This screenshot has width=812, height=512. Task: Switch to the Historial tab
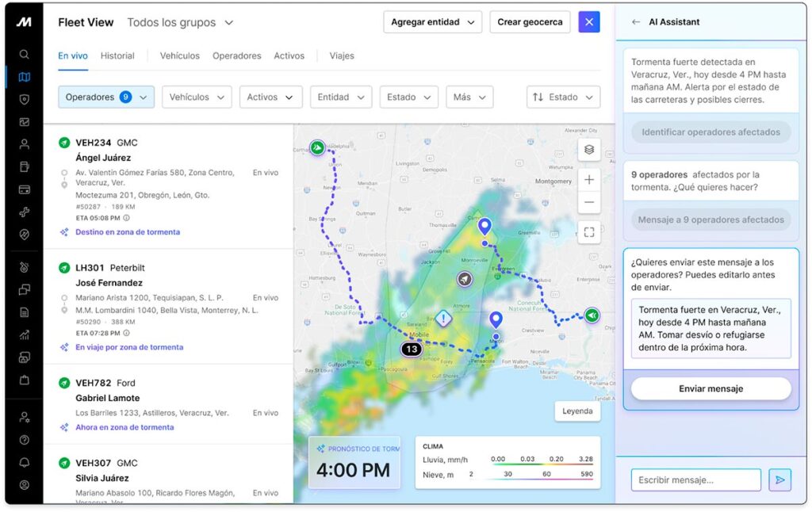[x=117, y=56]
